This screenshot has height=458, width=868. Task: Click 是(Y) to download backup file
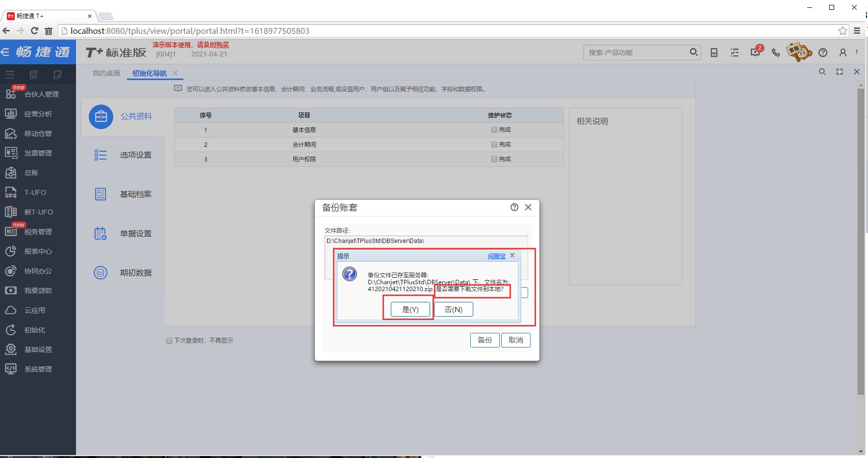click(410, 309)
